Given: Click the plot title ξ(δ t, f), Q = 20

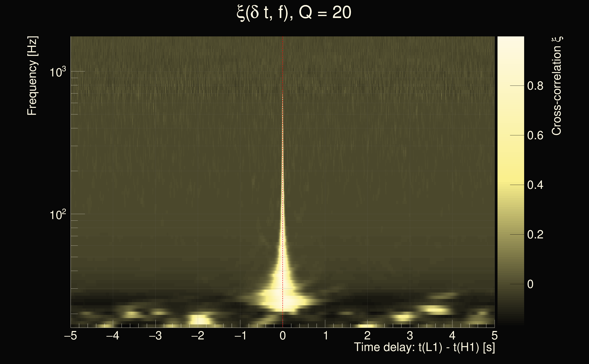Looking at the screenshot, I should [294, 13].
